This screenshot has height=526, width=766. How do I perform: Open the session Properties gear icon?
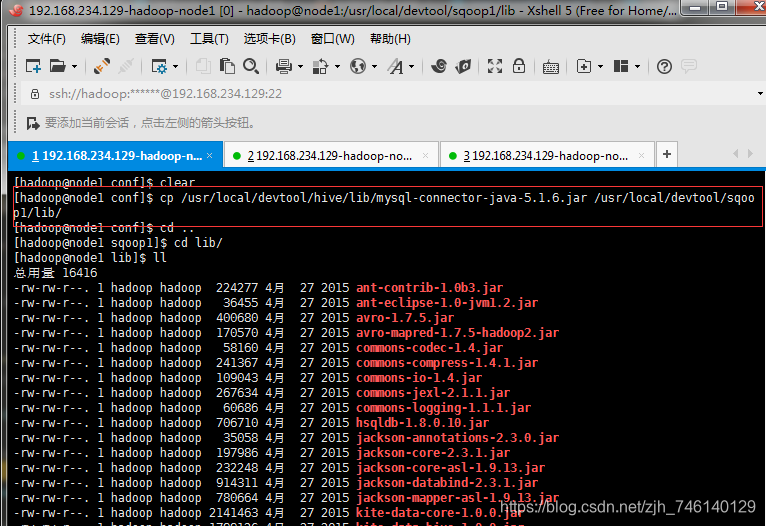(159, 66)
